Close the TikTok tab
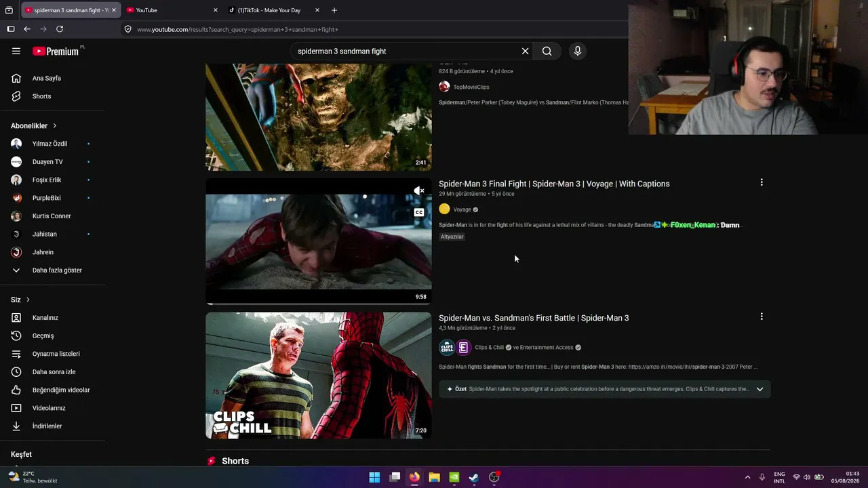Screen dimensions: 868x488 [317, 10]
